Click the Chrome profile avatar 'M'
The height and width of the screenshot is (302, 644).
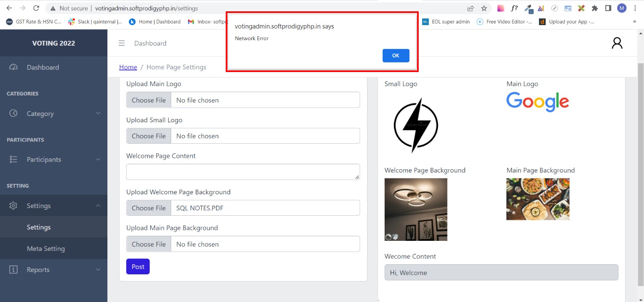pos(622,8)
